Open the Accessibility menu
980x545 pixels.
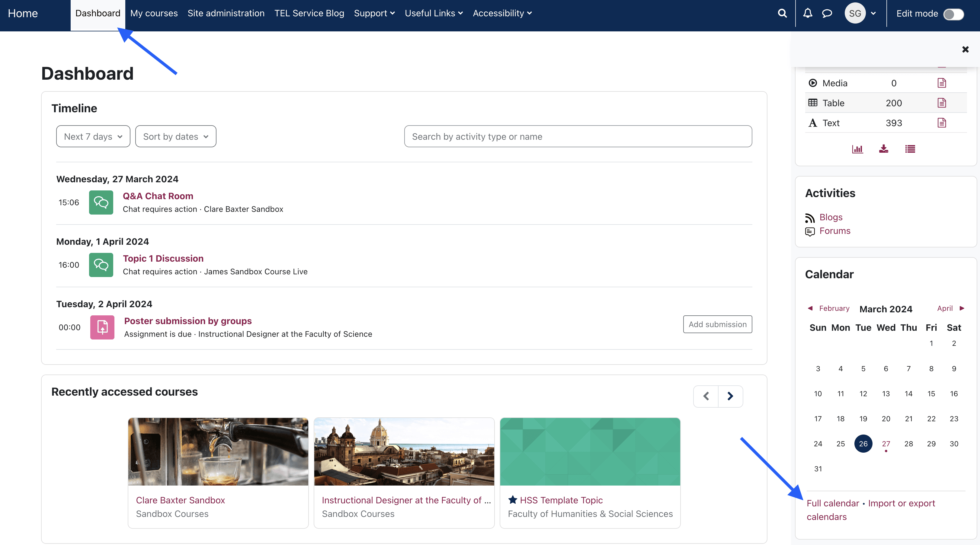point(502,13)
